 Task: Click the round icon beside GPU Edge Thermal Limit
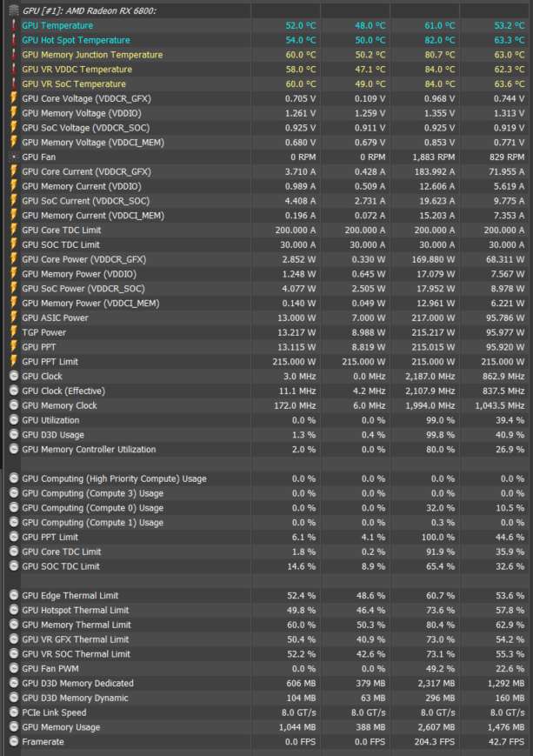coord(14,595)
